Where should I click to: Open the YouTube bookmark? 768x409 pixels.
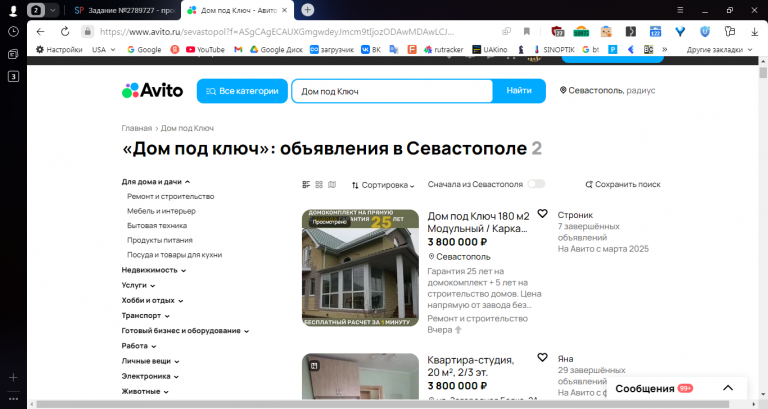(205, 49)
